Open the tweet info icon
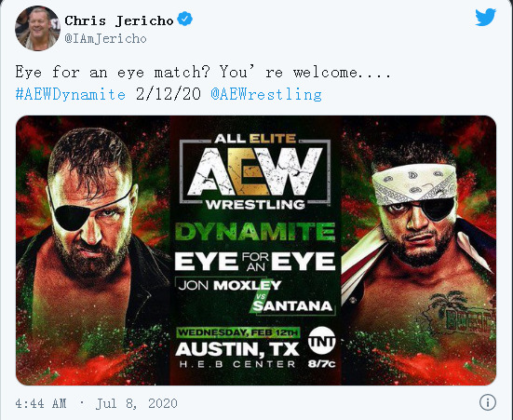Viewport: 513px width, 420px height. click(x=488, y=402)
